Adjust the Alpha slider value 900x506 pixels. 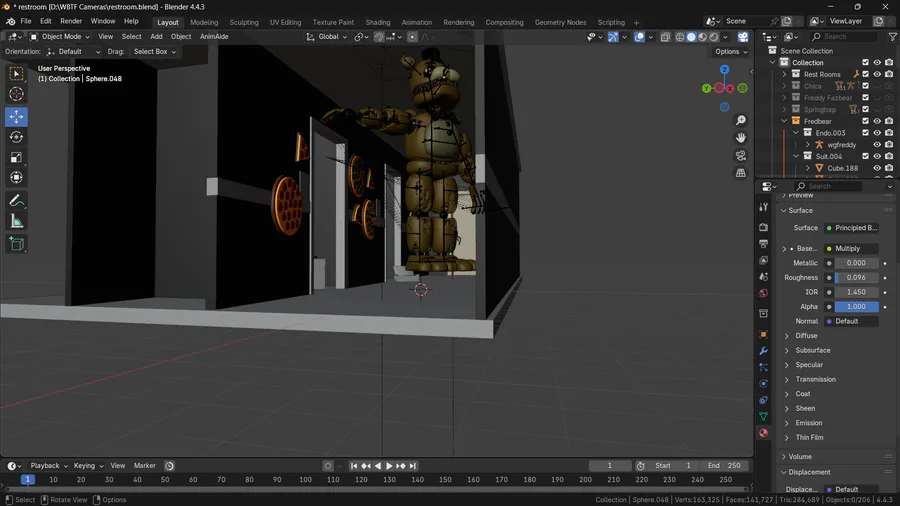click(856, 307)
